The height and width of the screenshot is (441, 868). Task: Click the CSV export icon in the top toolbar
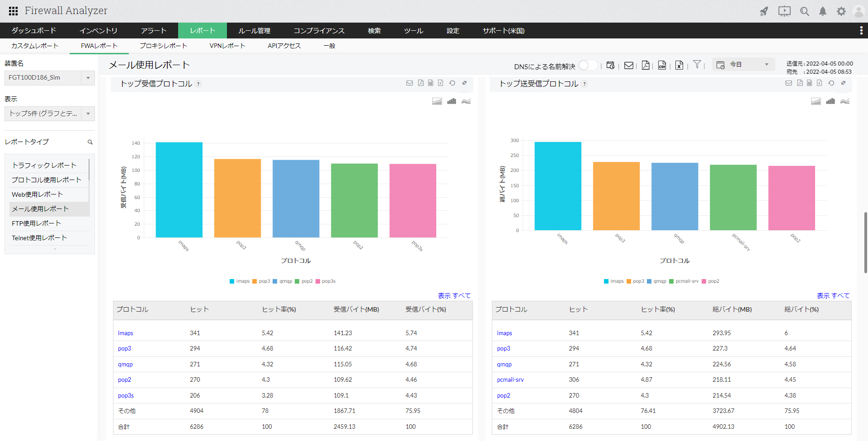(x=662, y=66)
